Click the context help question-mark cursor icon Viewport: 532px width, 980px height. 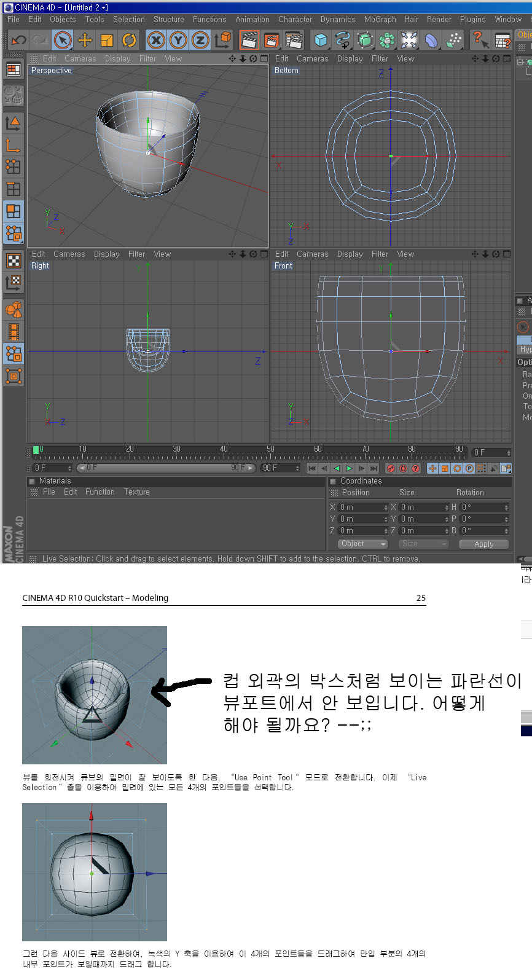tap(480, 40)
